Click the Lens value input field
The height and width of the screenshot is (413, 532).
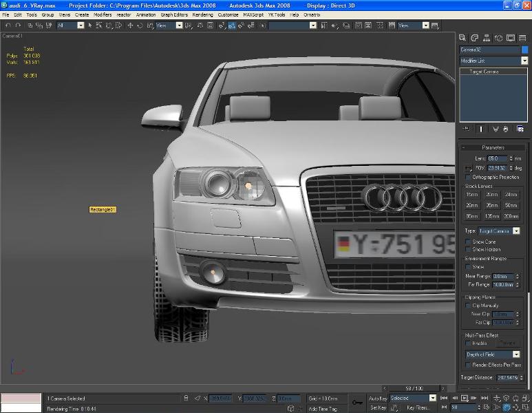497,158
